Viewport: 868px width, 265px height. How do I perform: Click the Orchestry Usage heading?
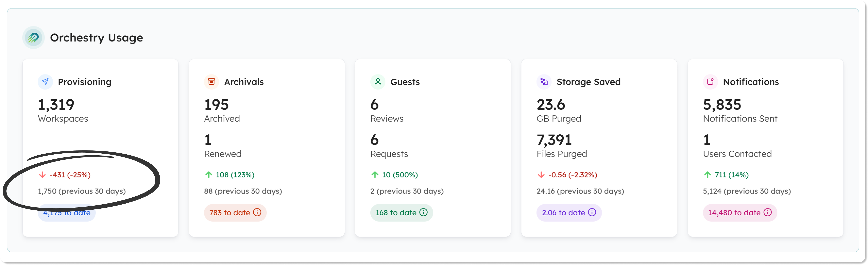[96, 37]
